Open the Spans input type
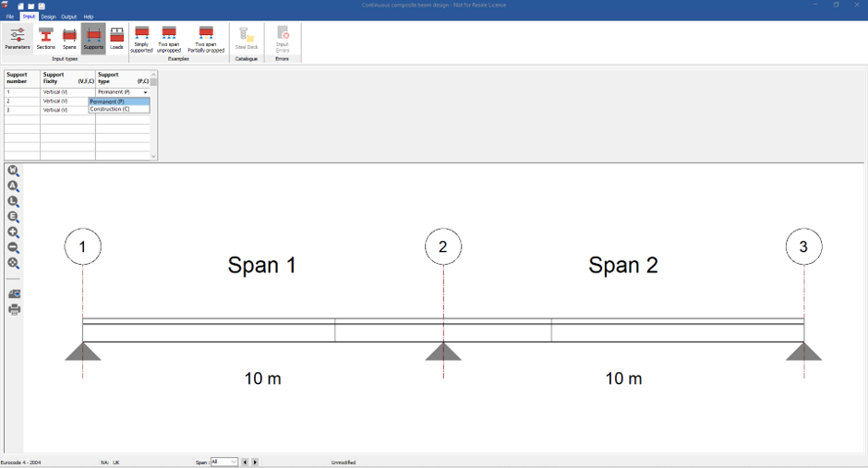The image size is (868, 468). [x=69, y=38]
